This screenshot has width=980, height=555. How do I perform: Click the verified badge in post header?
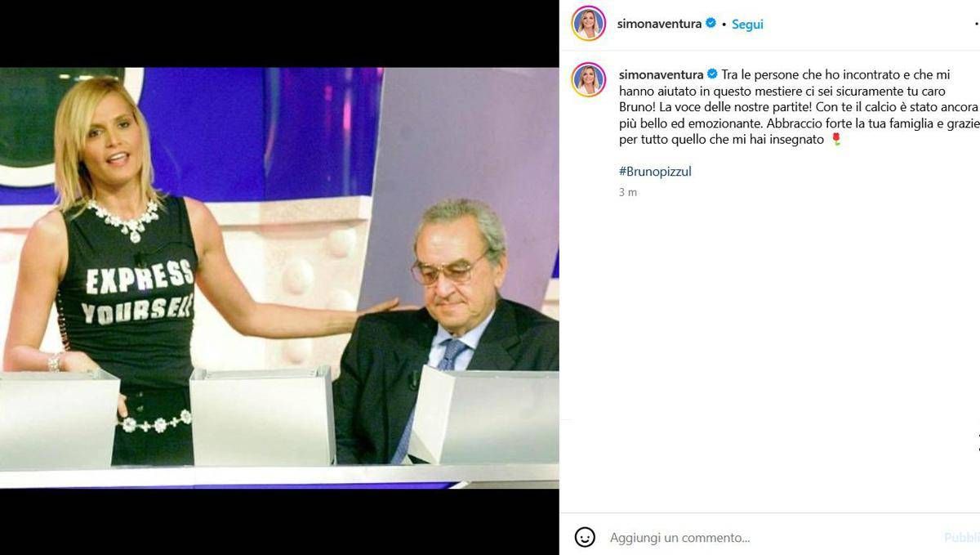[x=710, y=24]
